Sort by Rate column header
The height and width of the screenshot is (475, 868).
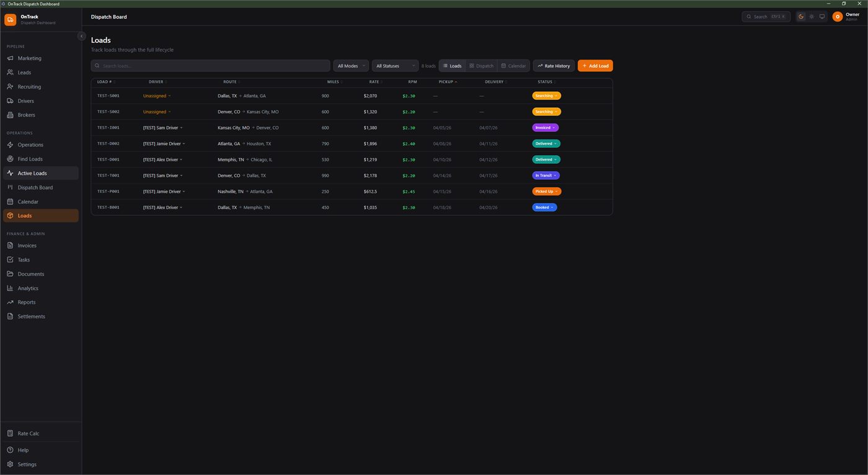(376, 82)
